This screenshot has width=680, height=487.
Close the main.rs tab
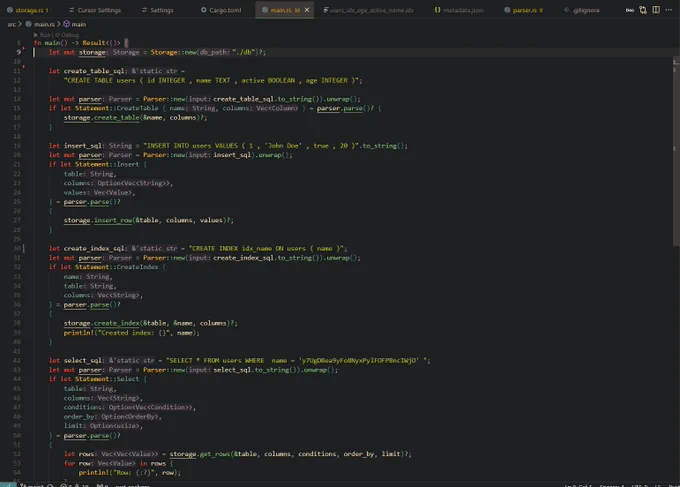(x=307, y=10)
